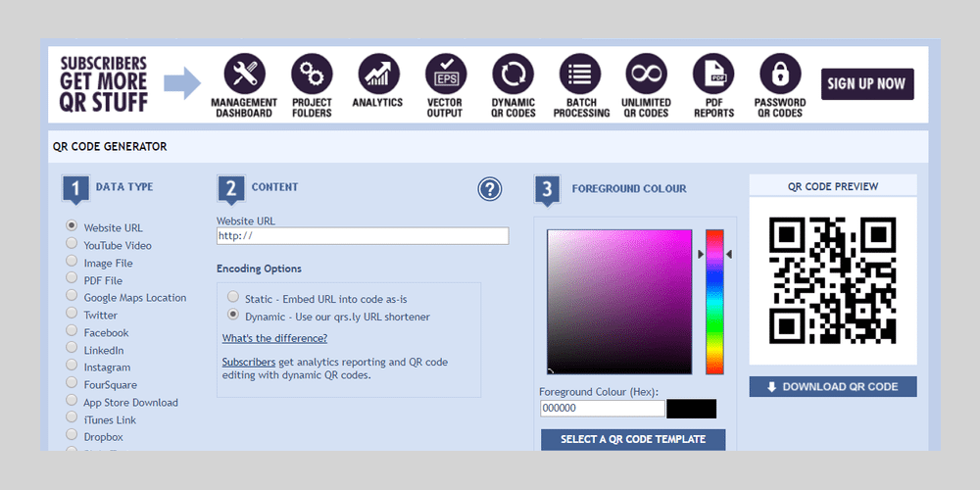Click the Sign Up Now button
The image size is (980, 490).
coord(867,84)
